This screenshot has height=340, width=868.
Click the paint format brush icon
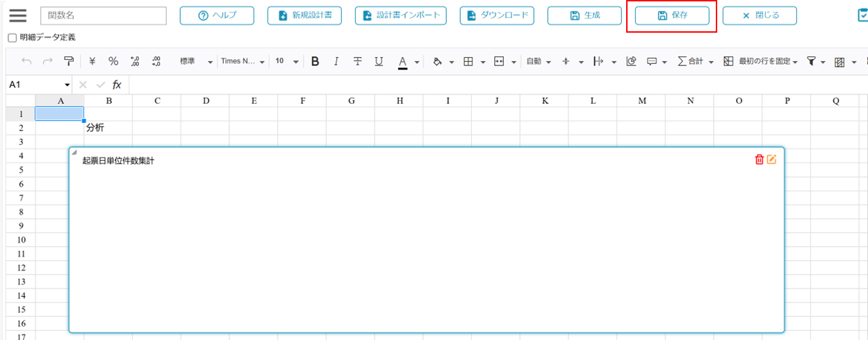point(69,61)
